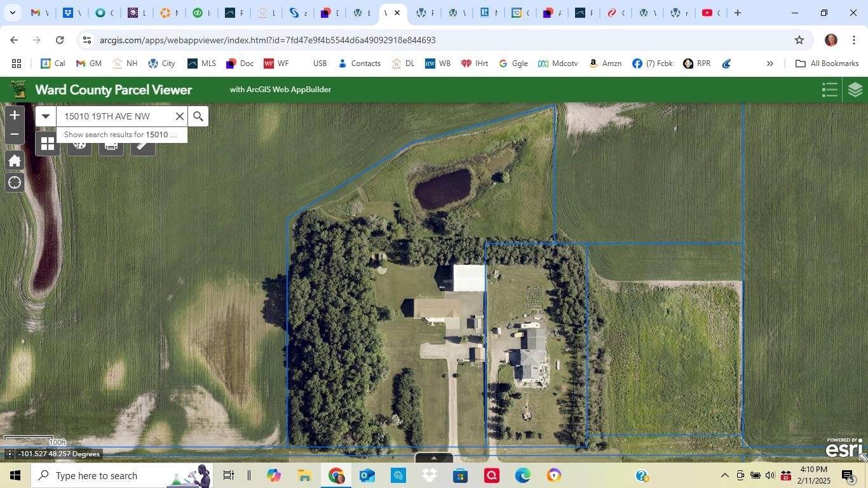
Task: Open the Doc bookmark
Action: [x=240, y=64]
